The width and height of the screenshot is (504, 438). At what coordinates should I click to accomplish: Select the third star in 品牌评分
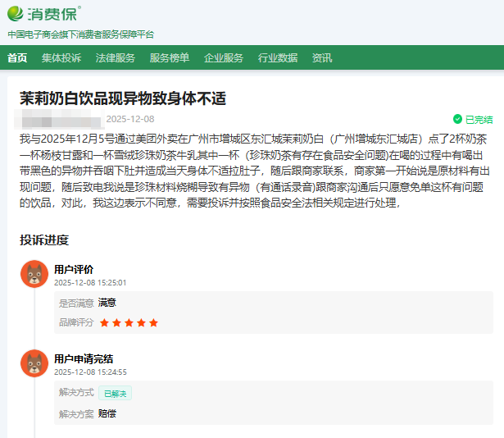click(129, 323)
